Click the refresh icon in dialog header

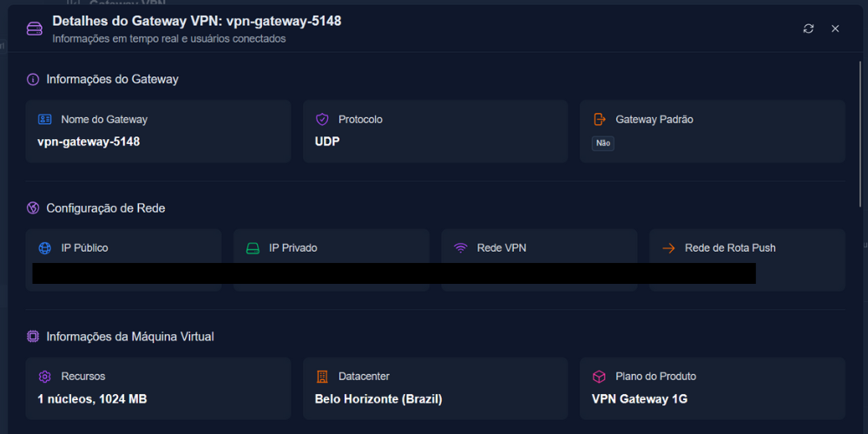[x=808, y=29]
